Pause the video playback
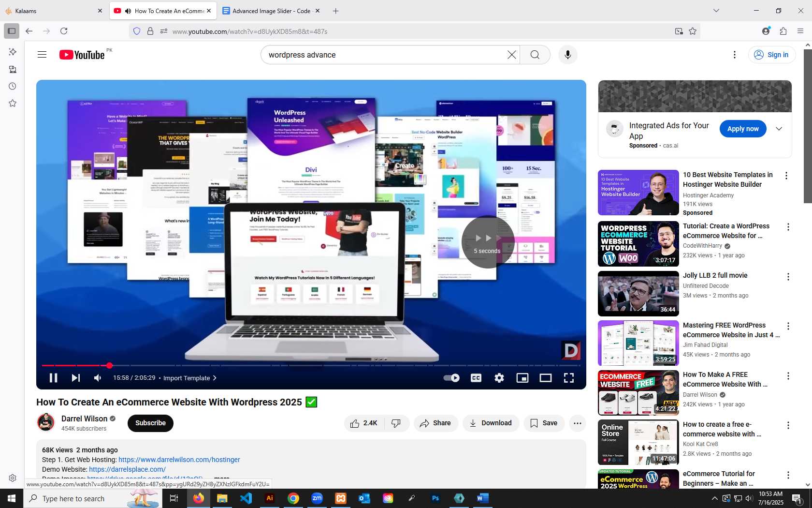Image resolution: width=812 pixels, height=508 pixels. (53, 378)
